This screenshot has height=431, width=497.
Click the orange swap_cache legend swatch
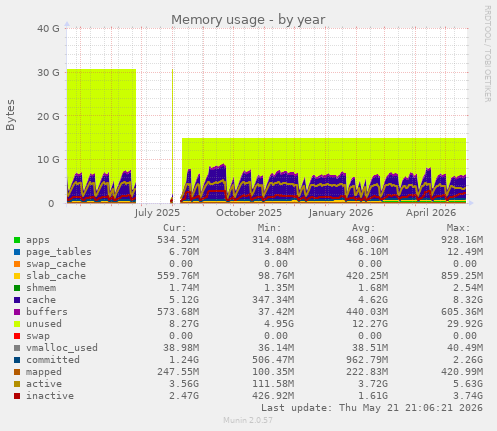click(x=17, y=264)
